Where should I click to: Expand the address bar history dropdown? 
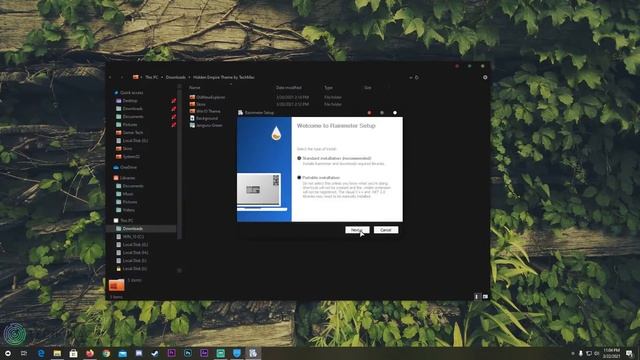(x=411, y=77)
